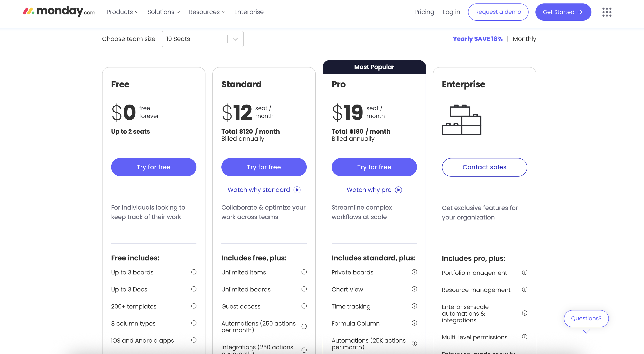Show info for 8 column types
Screen dimensions: 644x354
194,323
